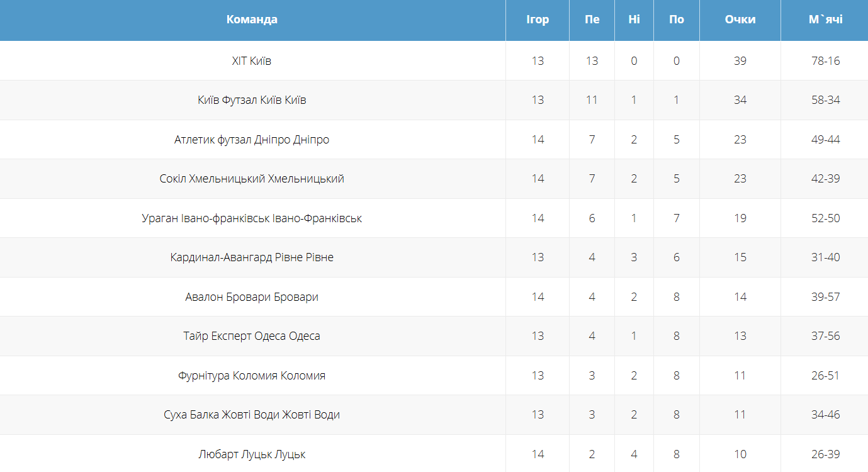Sort table by Очки header
The width and height of the screenshot is (868, 472).
(740, 20)
